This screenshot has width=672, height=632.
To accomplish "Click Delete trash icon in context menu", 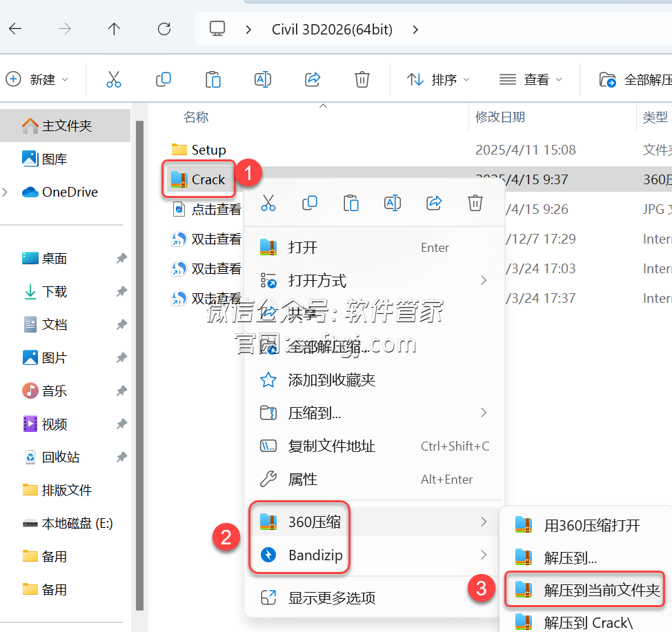I will click(475, 203).
